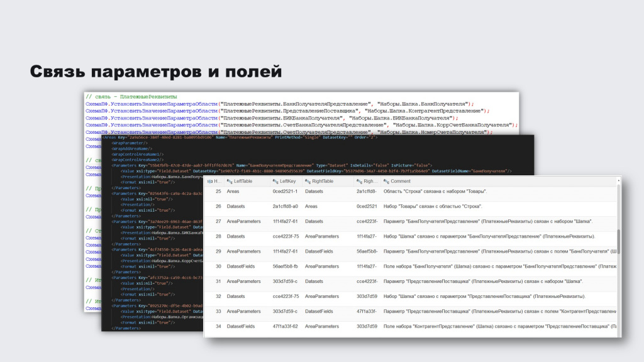This screenshot has height=362, width=644.
Task: Click XML Parameters line named БанкПолучателяПредставление
Action: click(272, 165)
